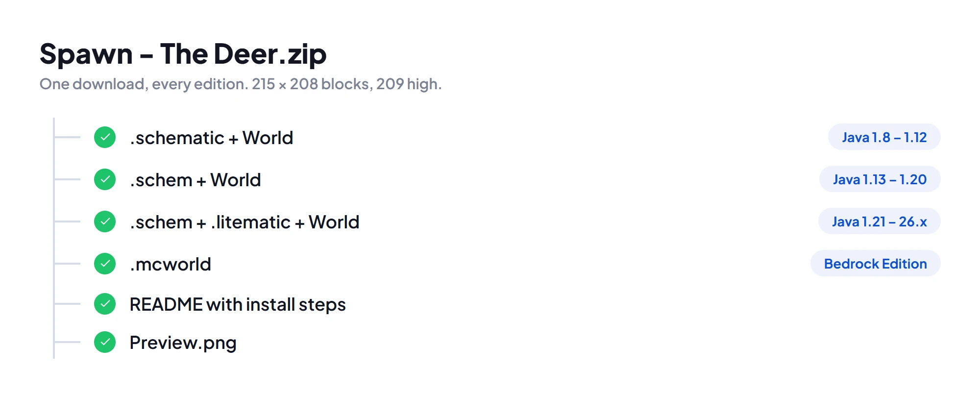Screen dimensions: 980x394
Task: Click the green checkmark beside .schem + World
Action: (x=105, y=179)
